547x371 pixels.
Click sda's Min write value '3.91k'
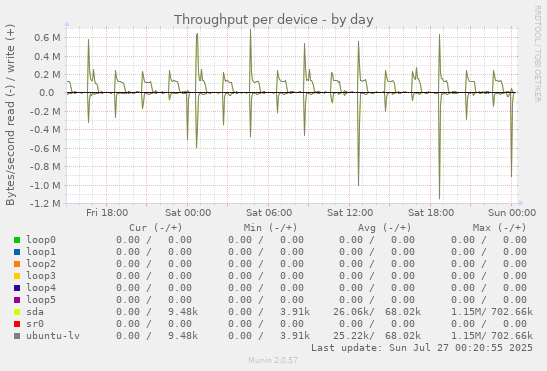coord(295,312)
